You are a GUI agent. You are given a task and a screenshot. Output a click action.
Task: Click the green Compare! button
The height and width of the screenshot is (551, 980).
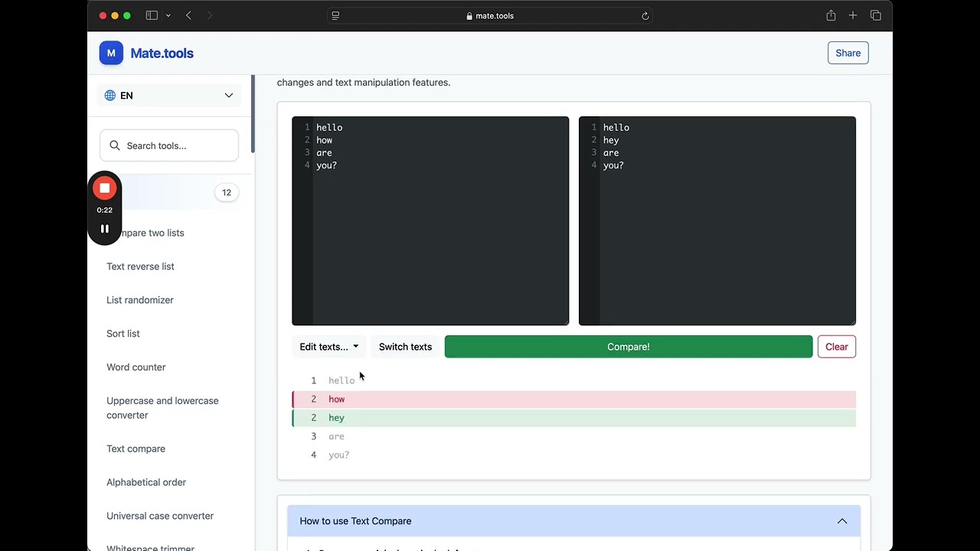[629, 347]
